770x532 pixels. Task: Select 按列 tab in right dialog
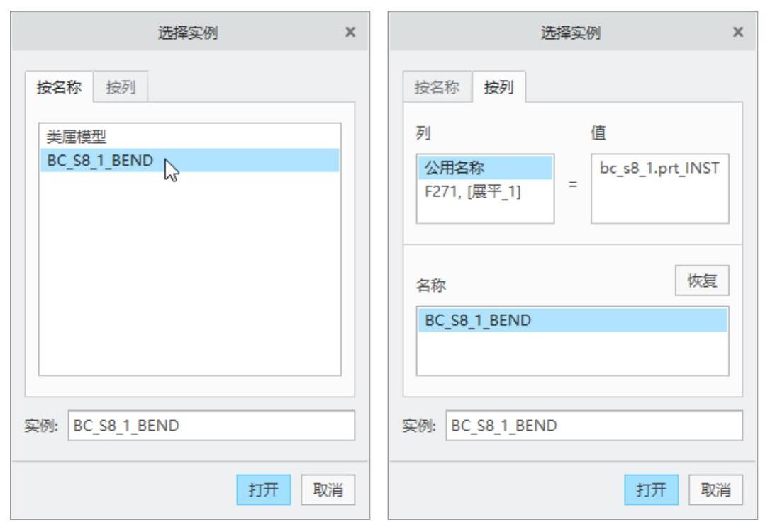tap(499, 88)
